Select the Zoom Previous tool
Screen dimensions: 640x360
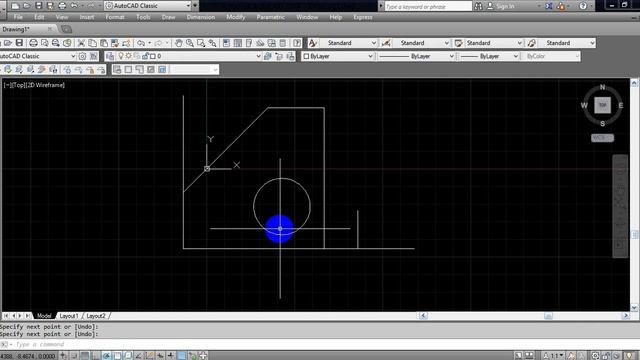pos(212,43)
